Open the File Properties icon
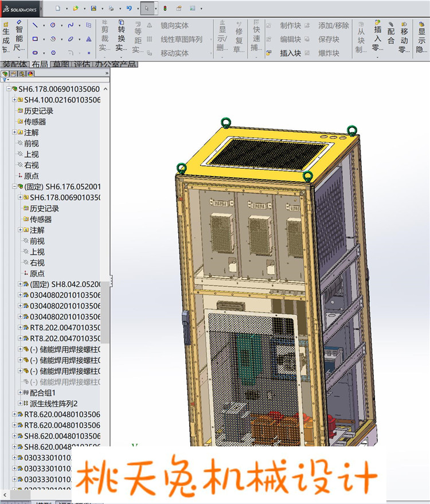The height and width of the screenshot is (504, 430). tap(179, 9)
